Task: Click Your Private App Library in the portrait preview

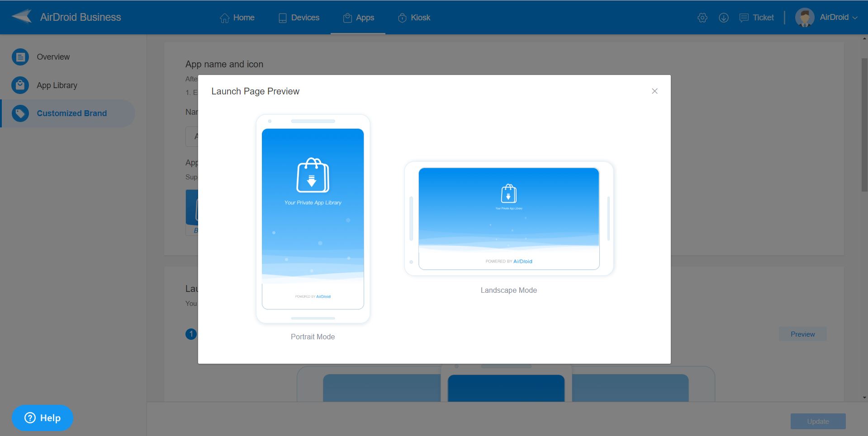Action: pos(313,202)
